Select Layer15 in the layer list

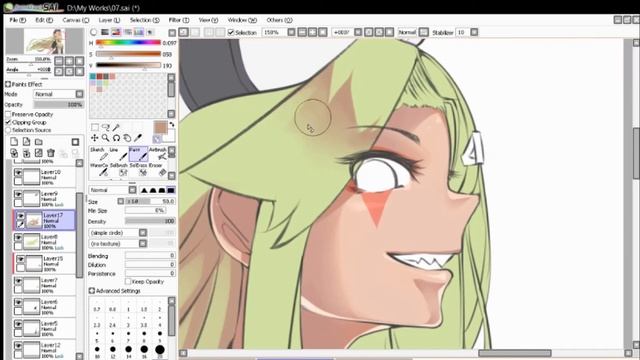click(44, 263)
